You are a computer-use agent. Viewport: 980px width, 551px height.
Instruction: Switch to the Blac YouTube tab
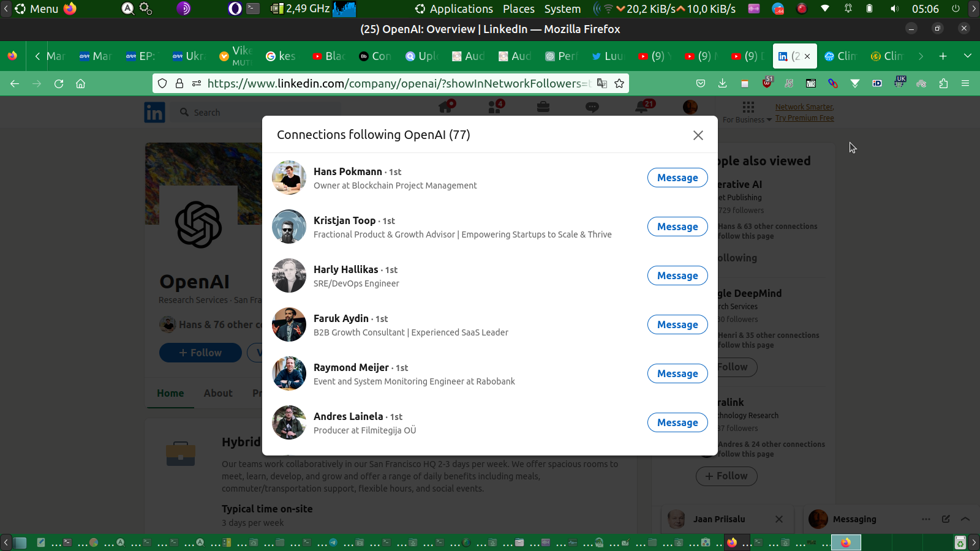(328, 56)
